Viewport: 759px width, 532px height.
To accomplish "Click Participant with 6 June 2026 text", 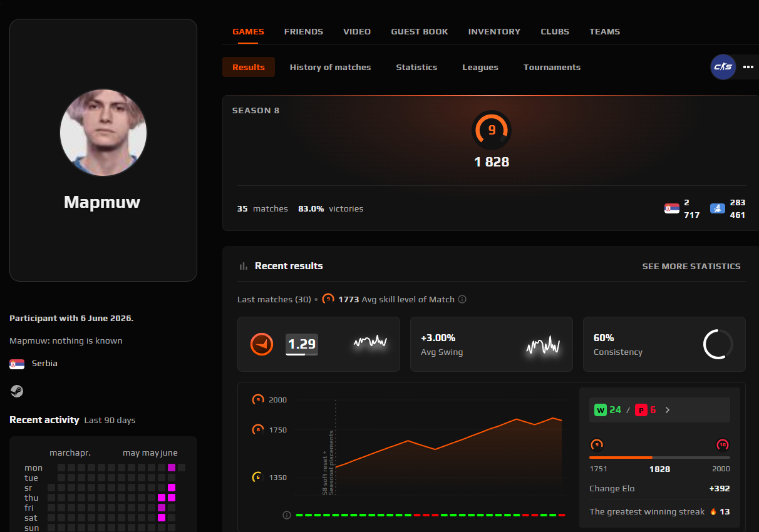I will [71, 318].
